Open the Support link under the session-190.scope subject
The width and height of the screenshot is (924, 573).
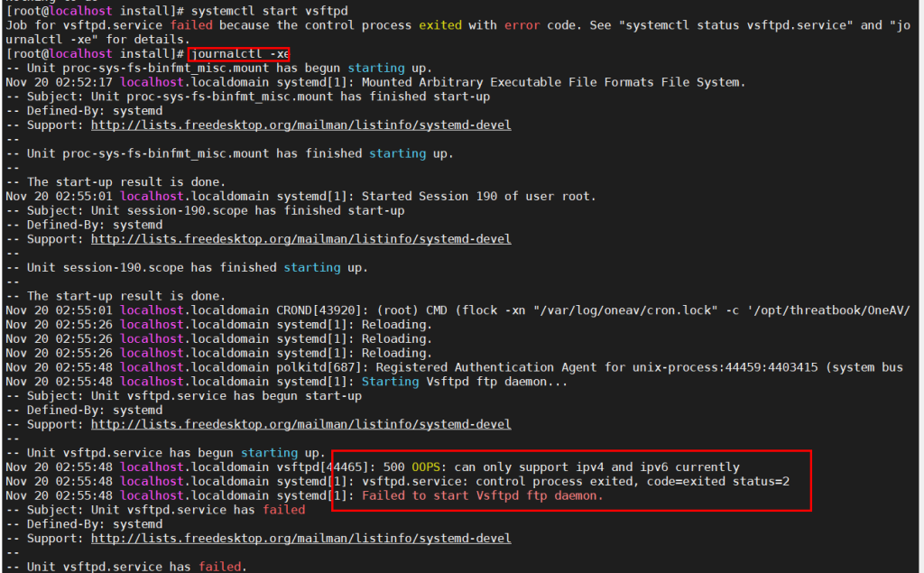300,239
